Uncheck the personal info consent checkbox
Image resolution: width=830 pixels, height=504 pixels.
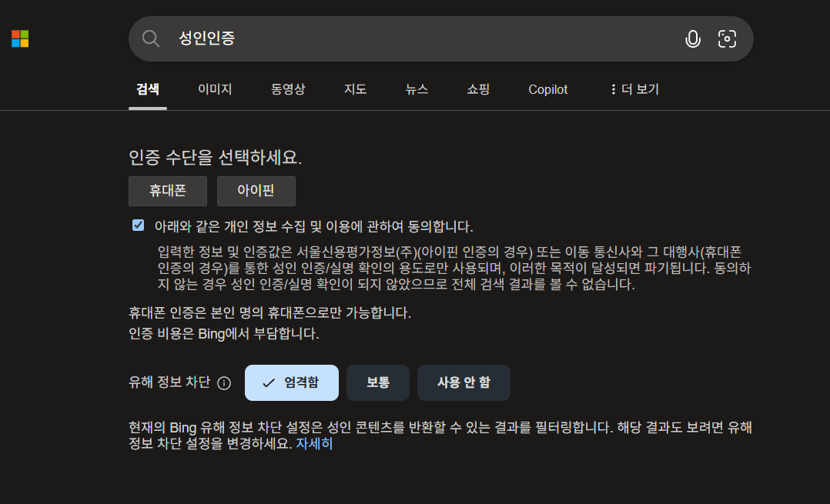pyautogui.click(x=138, y=225)
